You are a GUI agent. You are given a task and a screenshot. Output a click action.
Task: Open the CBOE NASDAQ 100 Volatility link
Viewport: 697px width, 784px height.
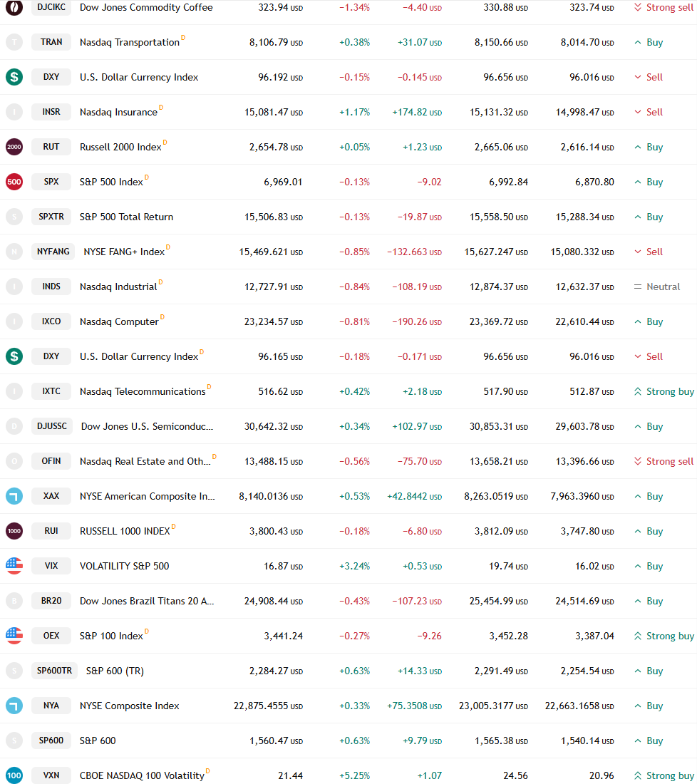point(142,776)
